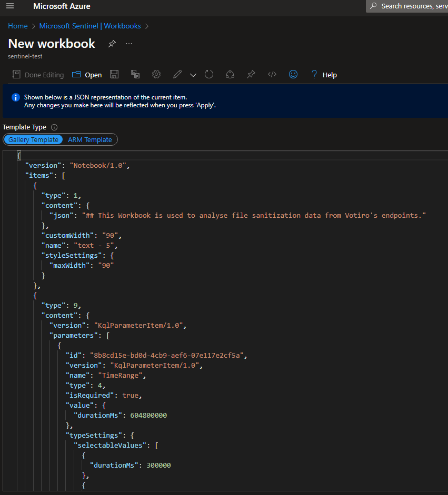This screenshot has width=448, height=495.
Task: Click the "version": "Notebook/1.0" line
Action: 77,165
